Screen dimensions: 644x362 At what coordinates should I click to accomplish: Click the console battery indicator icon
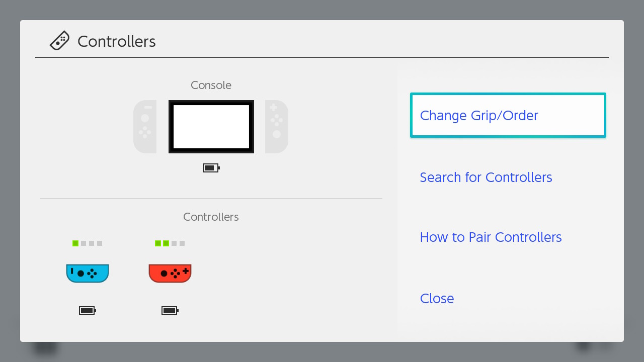click(x=211, y=168)
